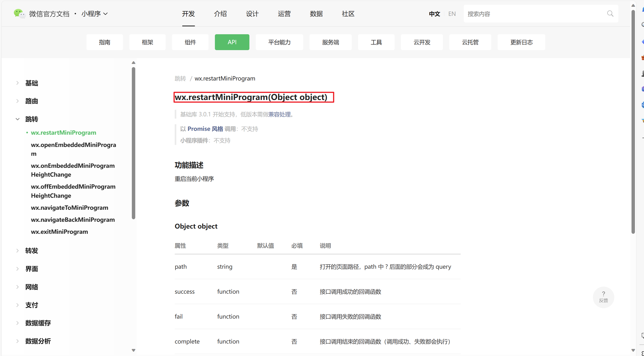
Task: Click 云托管 in top navigation bar
Action: click(x=470, y=42)
